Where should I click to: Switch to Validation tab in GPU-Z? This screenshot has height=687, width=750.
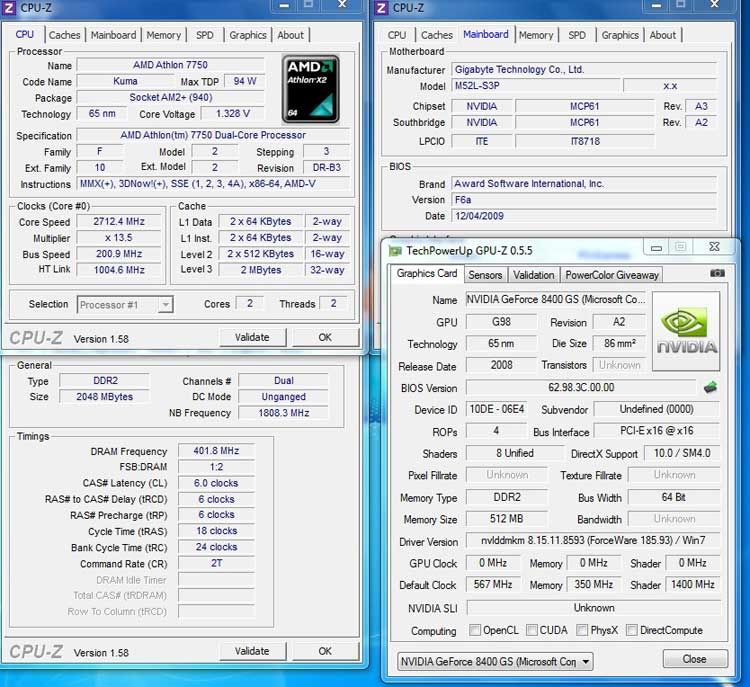pyautogui.click(x=534, y=275)
